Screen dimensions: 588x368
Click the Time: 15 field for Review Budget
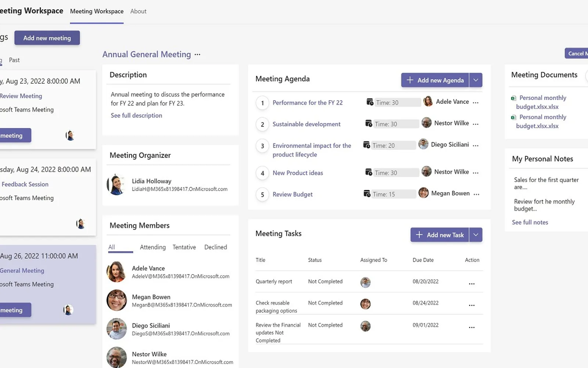tap(394, 194)
